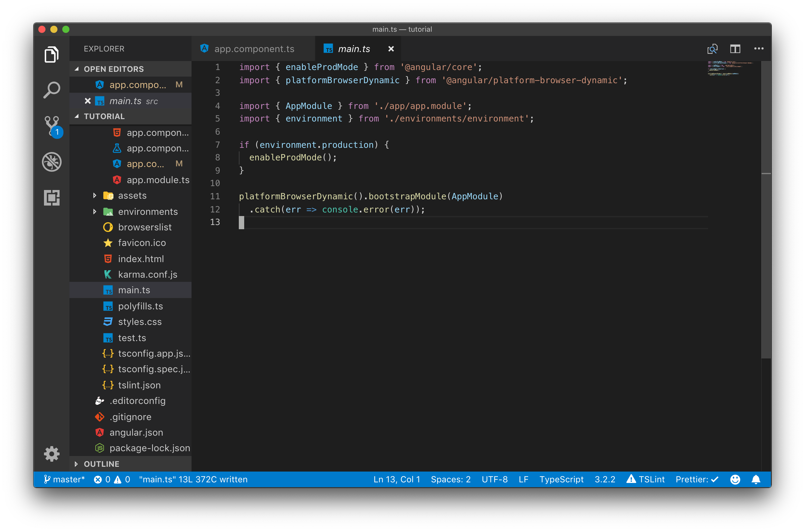Click the Prettier status check item
Viewport: 805px width, 532px height.
[x=697, y=479]
